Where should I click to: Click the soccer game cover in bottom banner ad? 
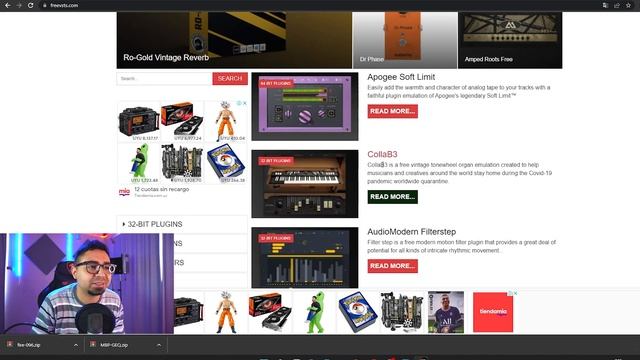446,312
